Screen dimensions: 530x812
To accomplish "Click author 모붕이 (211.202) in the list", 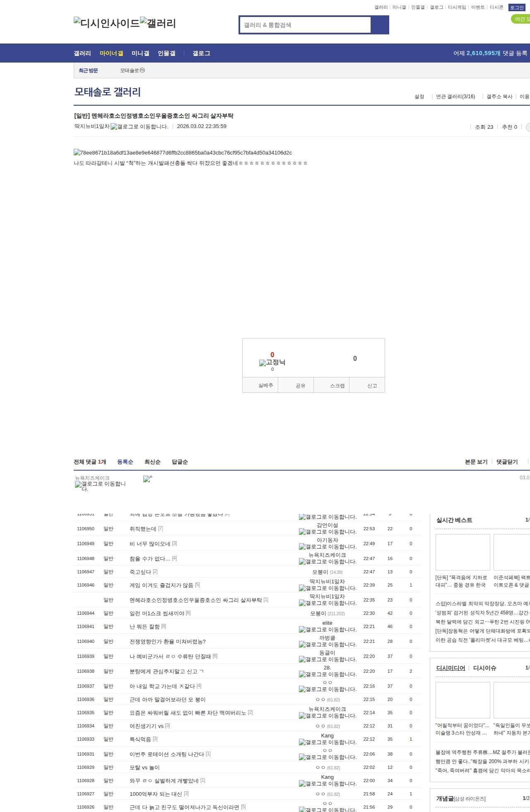I will (x=327, y=613).
